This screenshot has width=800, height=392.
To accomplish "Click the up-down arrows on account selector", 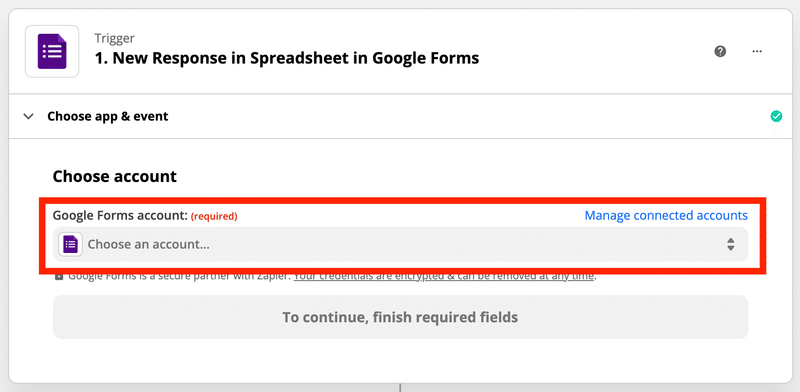I will pos(731,244).
